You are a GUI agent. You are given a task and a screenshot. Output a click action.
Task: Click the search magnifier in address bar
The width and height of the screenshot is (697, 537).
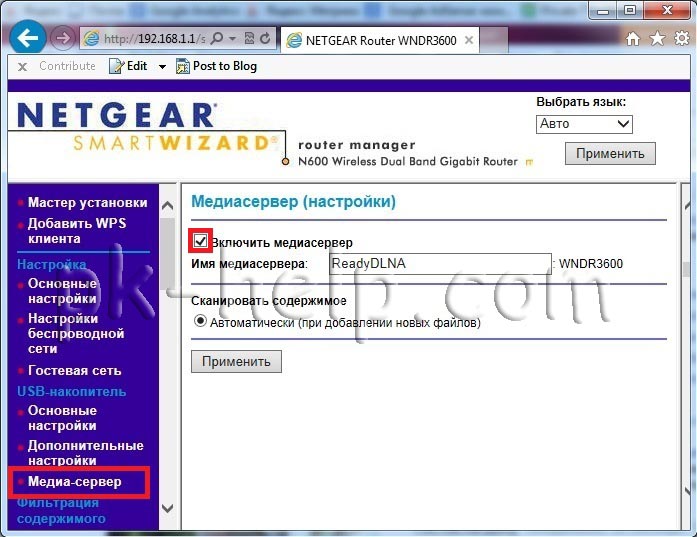tap(217, 39)
